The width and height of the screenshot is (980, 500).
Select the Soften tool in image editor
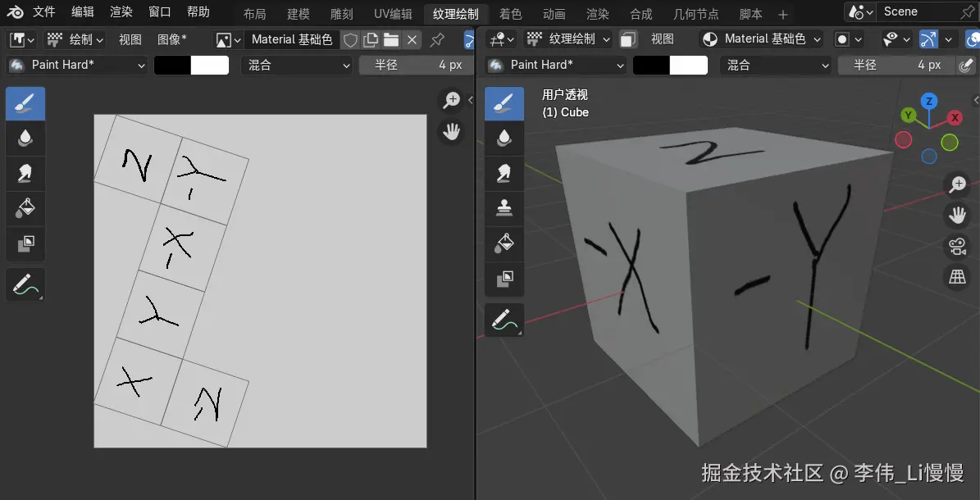coord(25,139)
